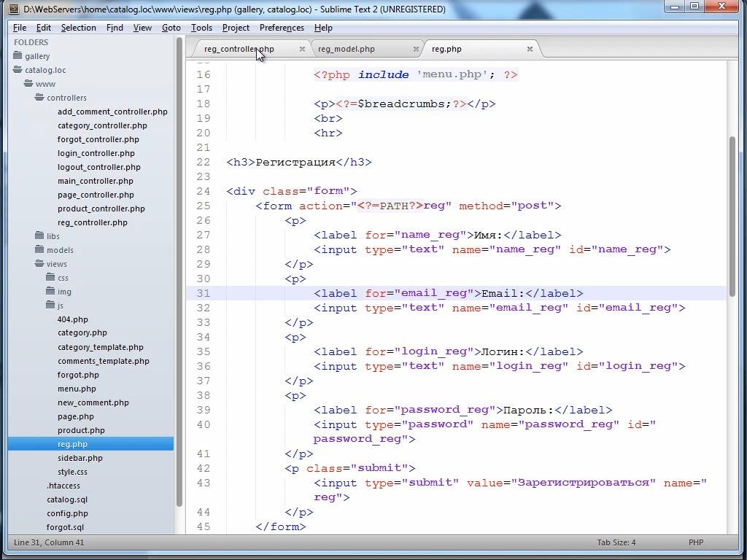Expand the models folder
The height and width of the screenshot is (560, 747).
coord(39,249)
